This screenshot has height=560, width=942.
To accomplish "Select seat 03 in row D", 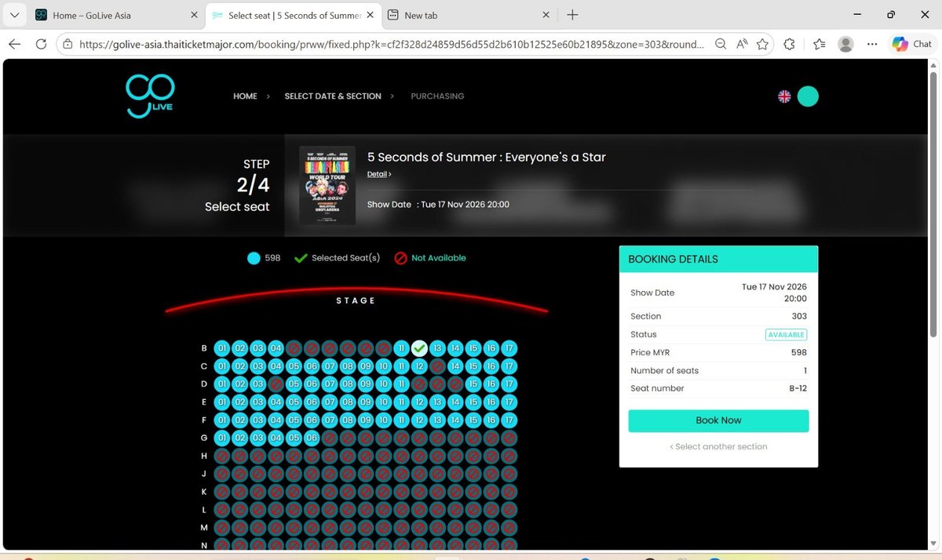I will pos(257,384).
